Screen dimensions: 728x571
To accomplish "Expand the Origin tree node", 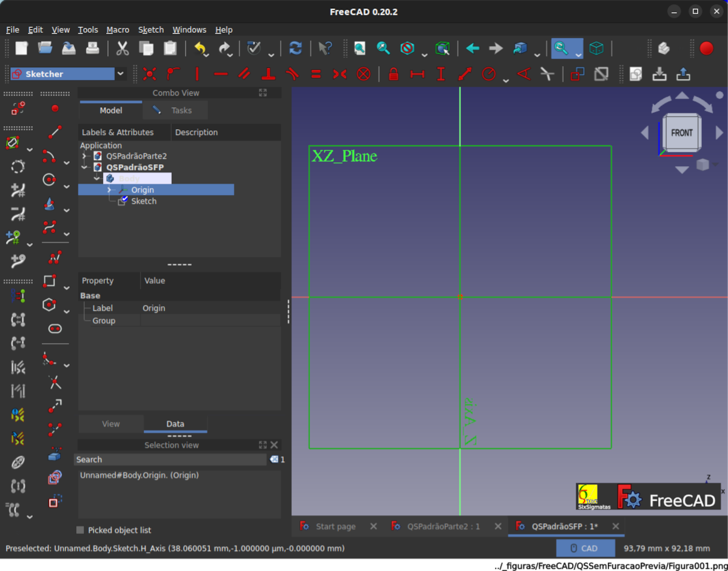I will click(x=109, y=190).
